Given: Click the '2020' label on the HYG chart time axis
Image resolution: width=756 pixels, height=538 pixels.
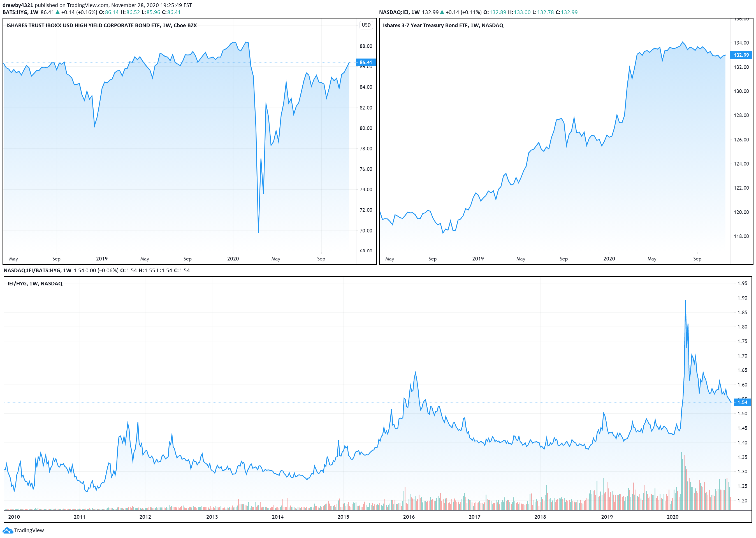Looking at the screenshot, I should [x=233, y=259].
